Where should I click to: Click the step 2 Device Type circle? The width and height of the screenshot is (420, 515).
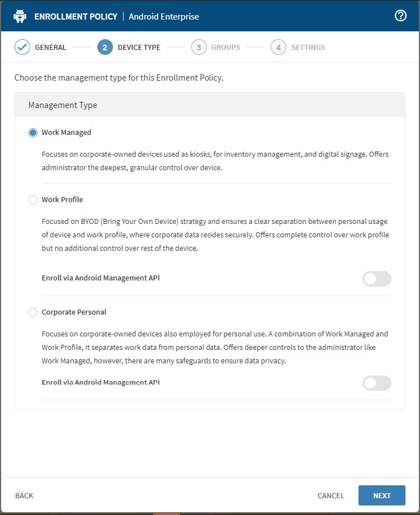pos(105,47)
